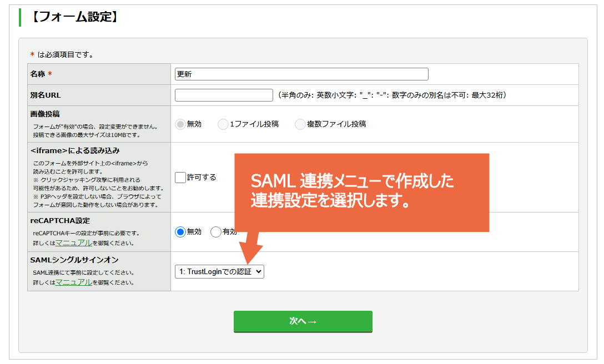Image resolution: width=604 pixels, height=364 pixels.
Task: Select 無効 radio for reCAPTCHA設定
Action: click(180, 231)
